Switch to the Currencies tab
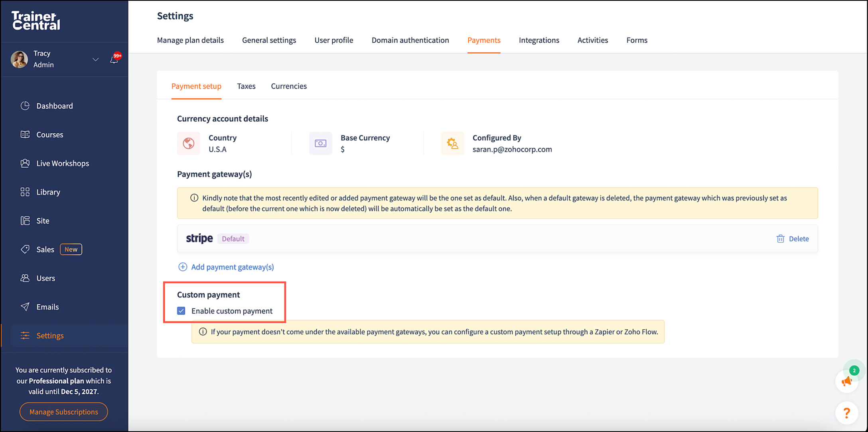This screenshot has height=432, width=868. click(x=289, y=86)
